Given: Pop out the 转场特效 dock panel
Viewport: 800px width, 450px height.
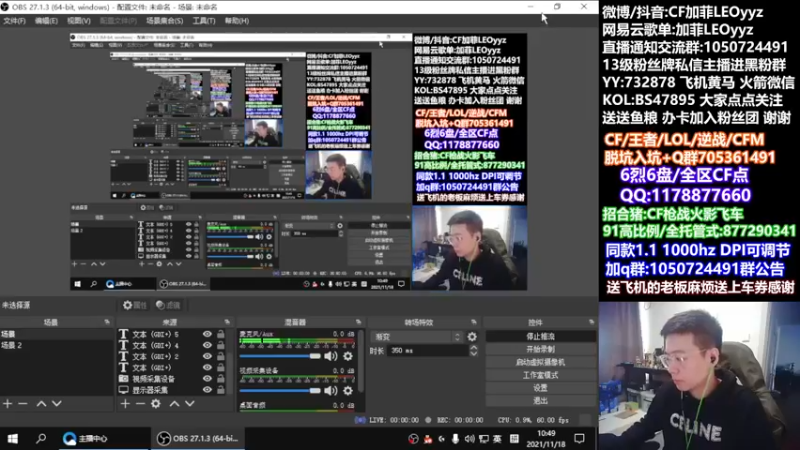Looking at the screenshot, I should 473,322.
